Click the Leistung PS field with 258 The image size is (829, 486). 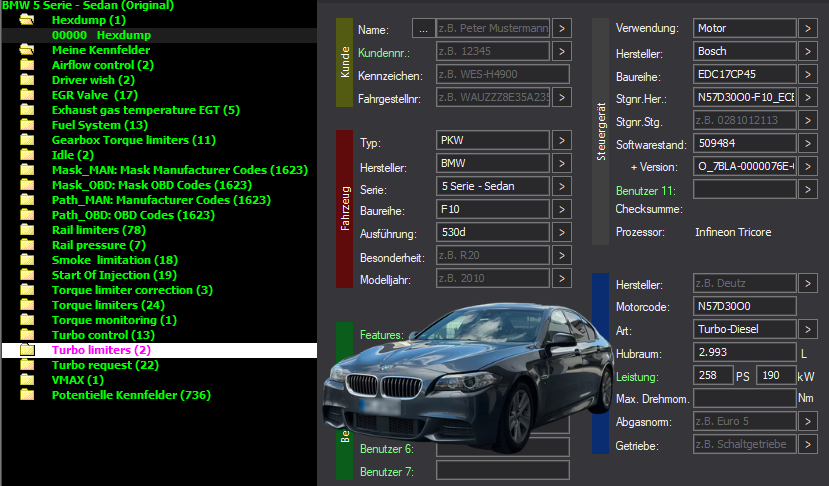[713, 375]
